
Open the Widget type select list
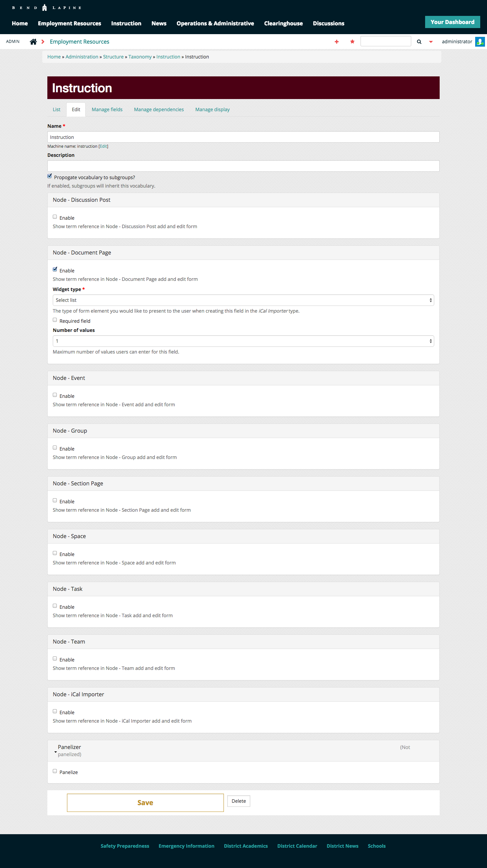[243, 300]
